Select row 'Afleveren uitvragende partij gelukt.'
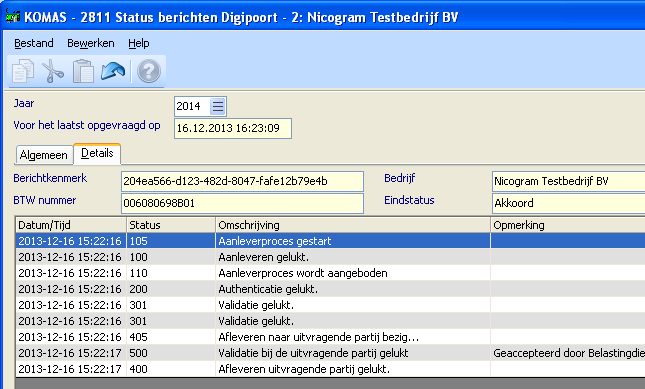The image size is (645, 389). (331, 369)
